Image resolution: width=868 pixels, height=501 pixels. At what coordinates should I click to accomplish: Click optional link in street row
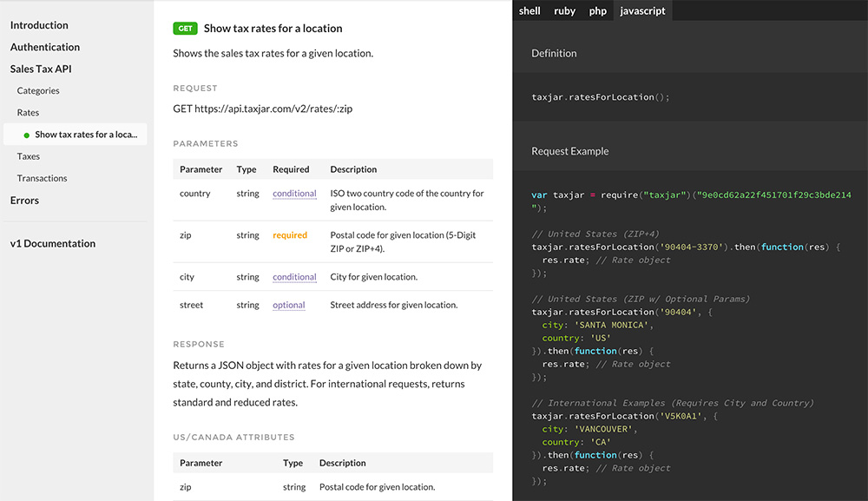(288, 305)
